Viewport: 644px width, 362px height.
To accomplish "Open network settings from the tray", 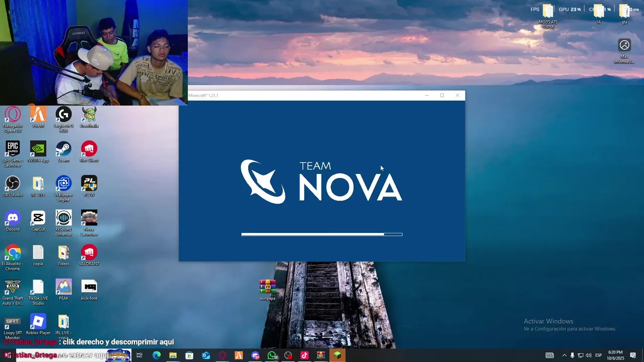I will tap(581, 355).
